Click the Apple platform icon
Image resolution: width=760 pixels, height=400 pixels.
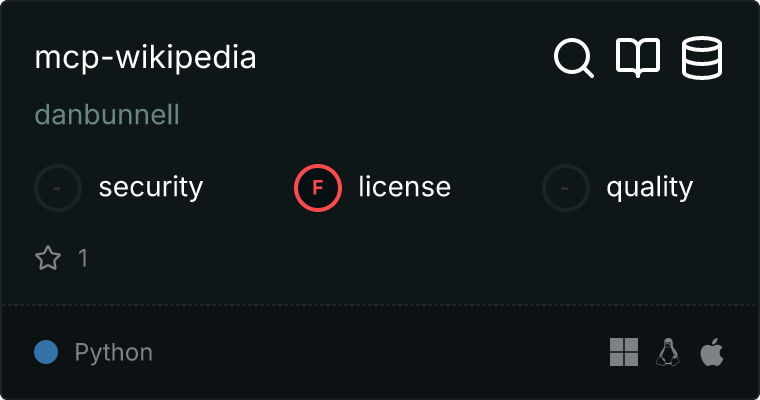tap(712, 352)
